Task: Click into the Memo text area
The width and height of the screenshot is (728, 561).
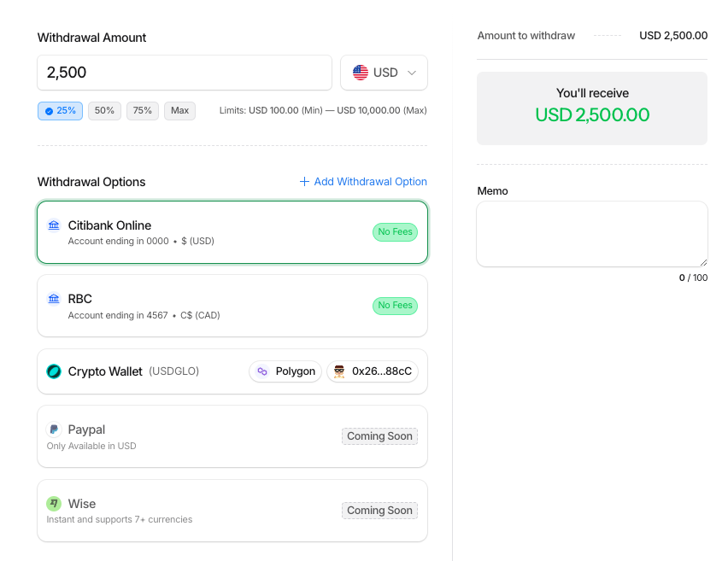Action: tap(591, 233)
